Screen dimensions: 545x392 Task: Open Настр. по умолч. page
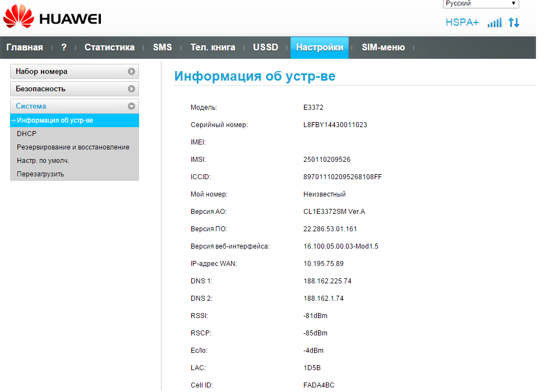43,161
